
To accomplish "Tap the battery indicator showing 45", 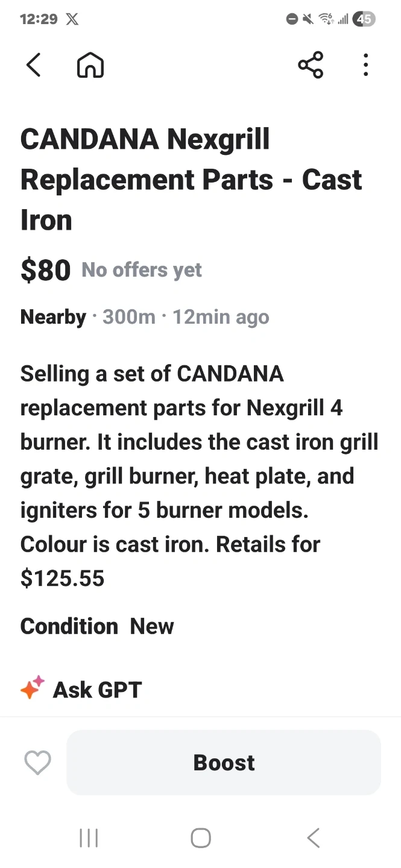I will [364, 19].
